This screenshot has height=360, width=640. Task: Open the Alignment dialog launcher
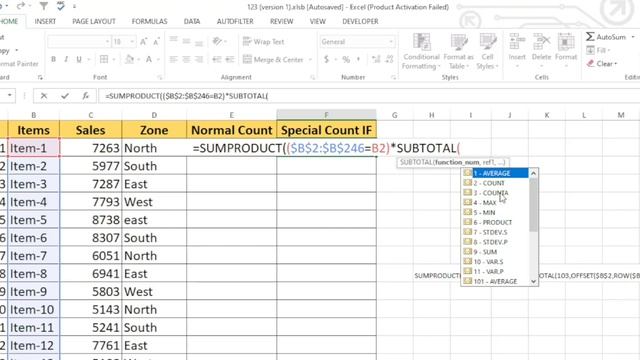(312, 77)
